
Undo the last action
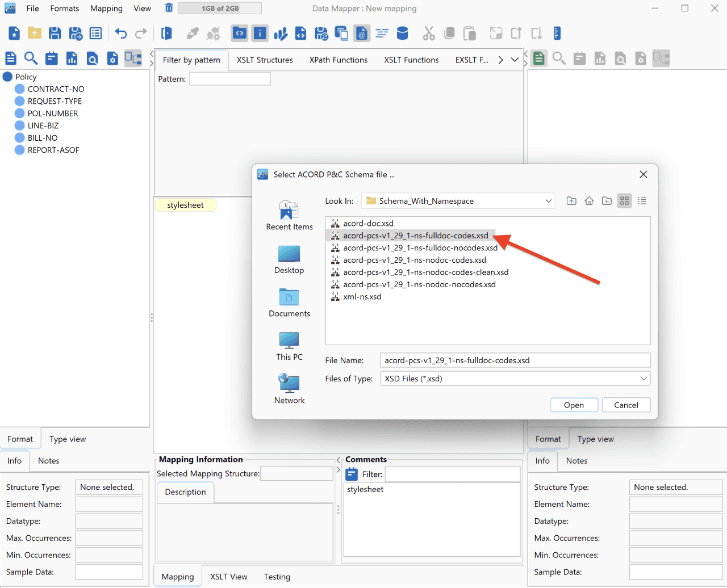pyautogui.click(x=121, y=33)
